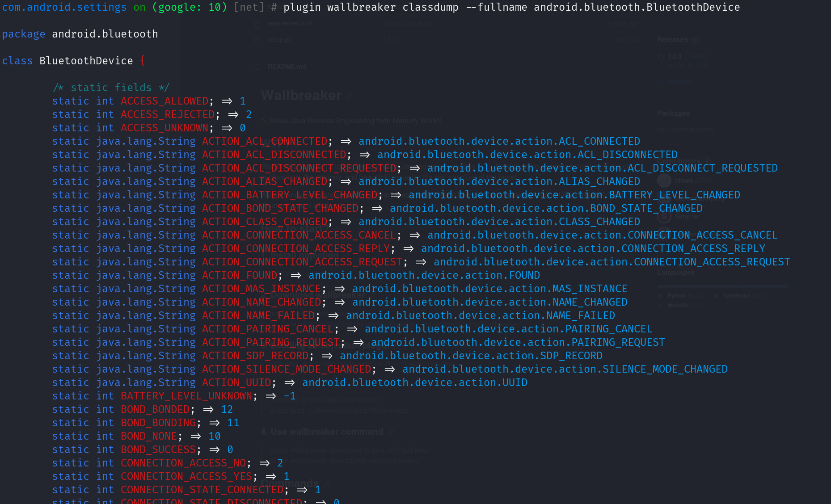This screenshot has height=504, width=831.
Task: Click the ACTION_FOUND field name
Action: pos(240,275)
